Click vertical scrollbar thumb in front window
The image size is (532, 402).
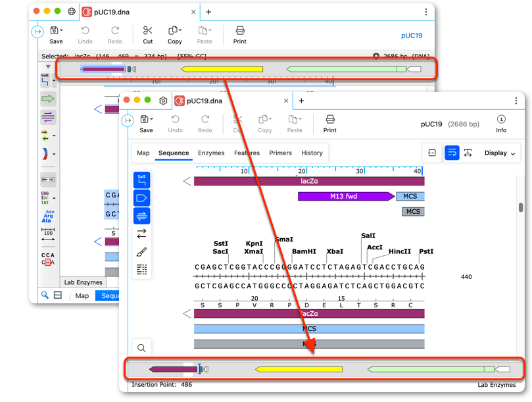pyautogui.click(x=521, y=207)
